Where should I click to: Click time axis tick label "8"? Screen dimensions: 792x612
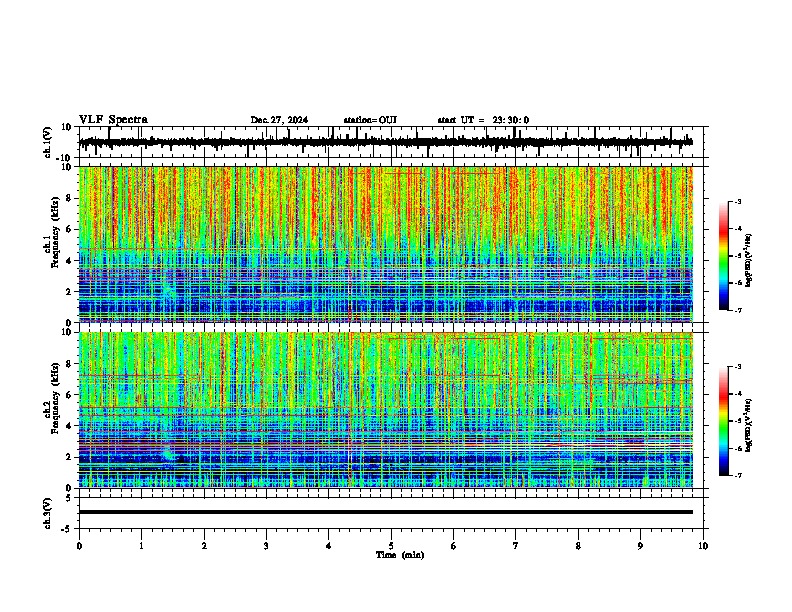(x=578, y=546)
